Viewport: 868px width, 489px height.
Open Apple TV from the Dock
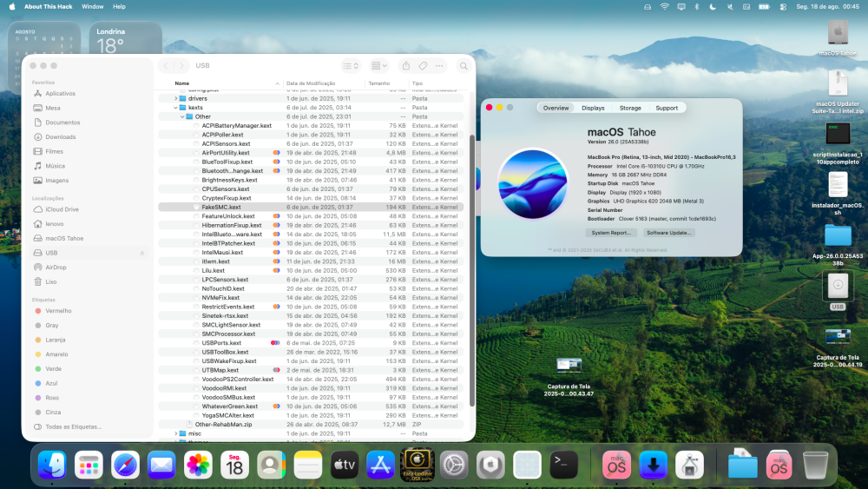(345, 465)
